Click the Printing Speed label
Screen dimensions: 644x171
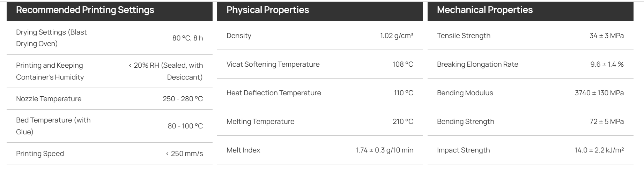point(40,154)
